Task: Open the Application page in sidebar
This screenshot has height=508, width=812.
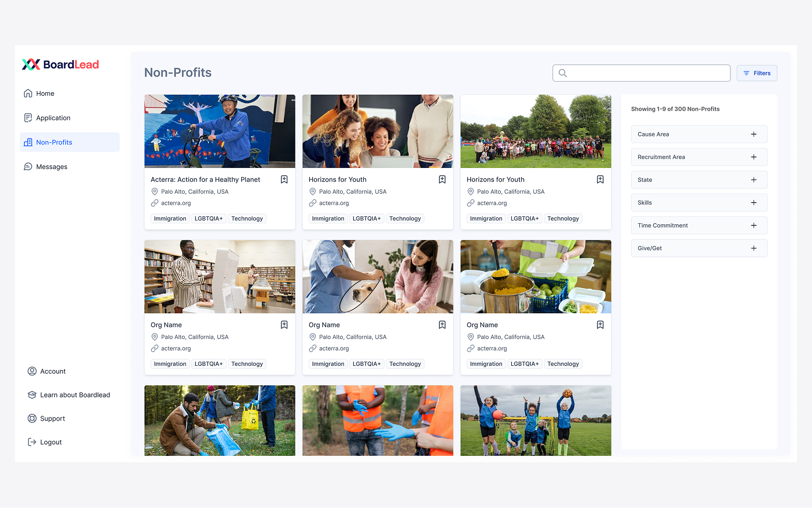Action: tap(53, 118)
